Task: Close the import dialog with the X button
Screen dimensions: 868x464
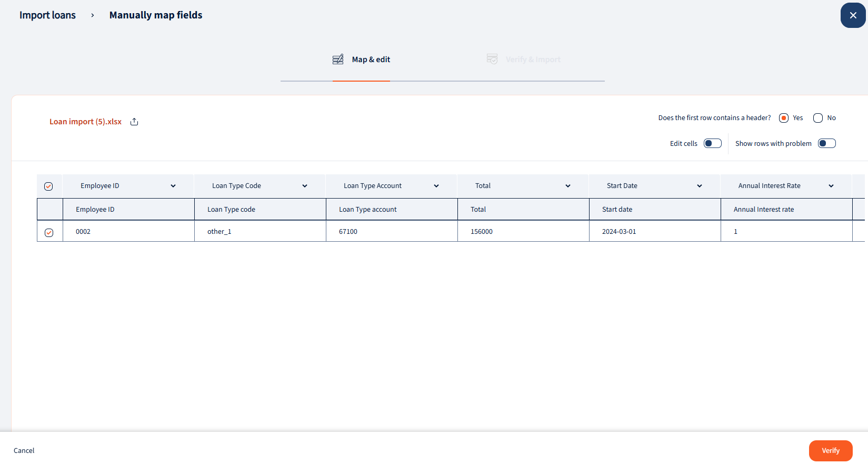Action: 853,15
